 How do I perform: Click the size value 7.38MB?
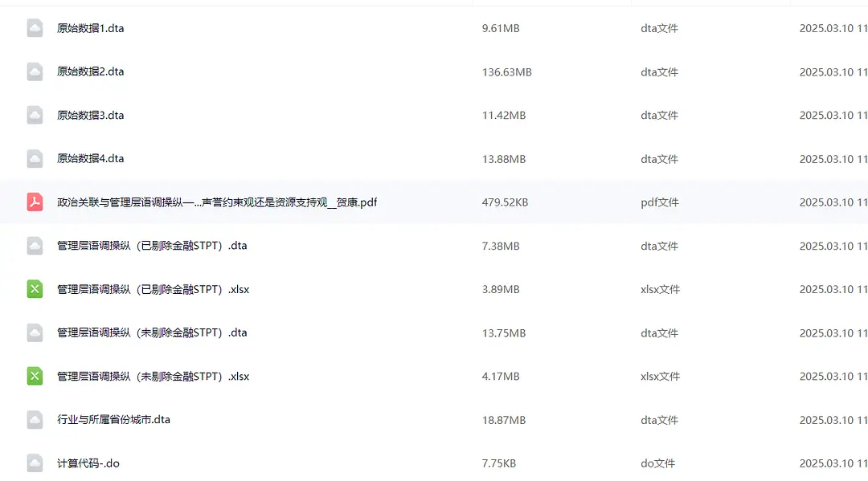coord(501,246)
